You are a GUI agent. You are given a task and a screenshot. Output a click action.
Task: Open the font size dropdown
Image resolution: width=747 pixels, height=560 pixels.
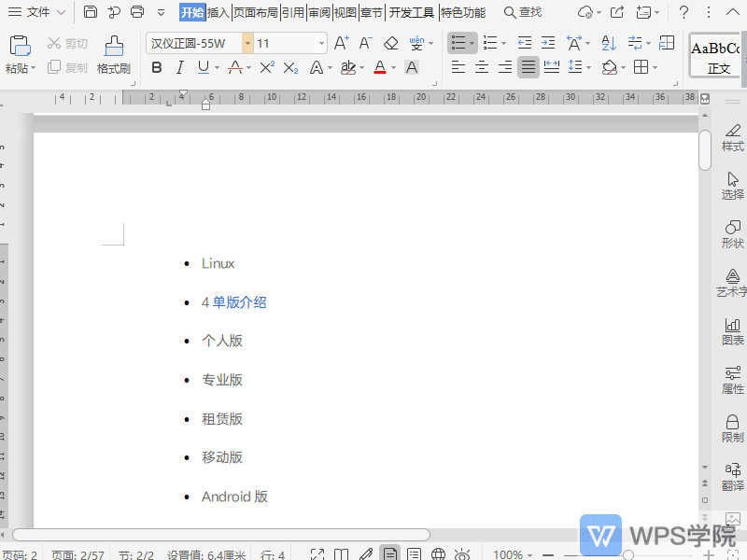[321, 43]
